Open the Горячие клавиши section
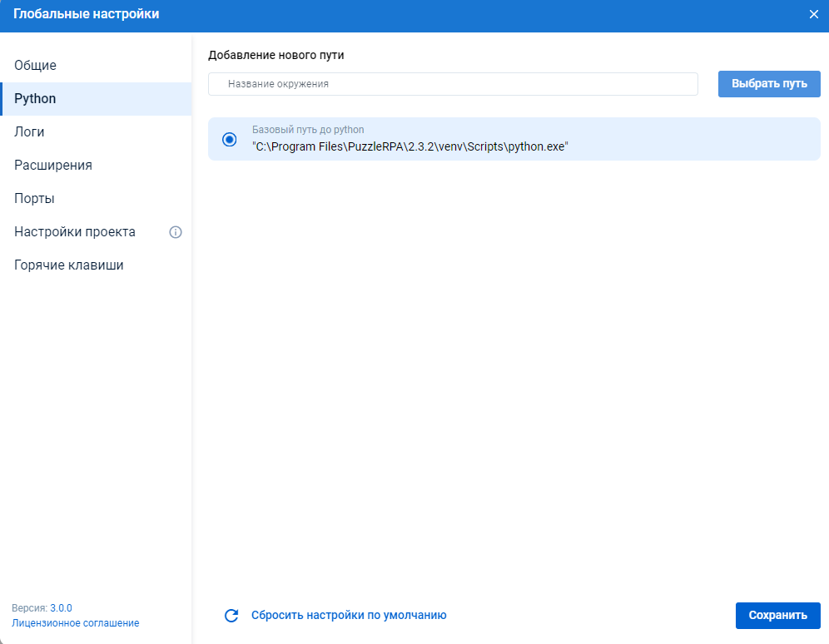The width and height of the screenshot is (829, 644). tap(69, 265)
